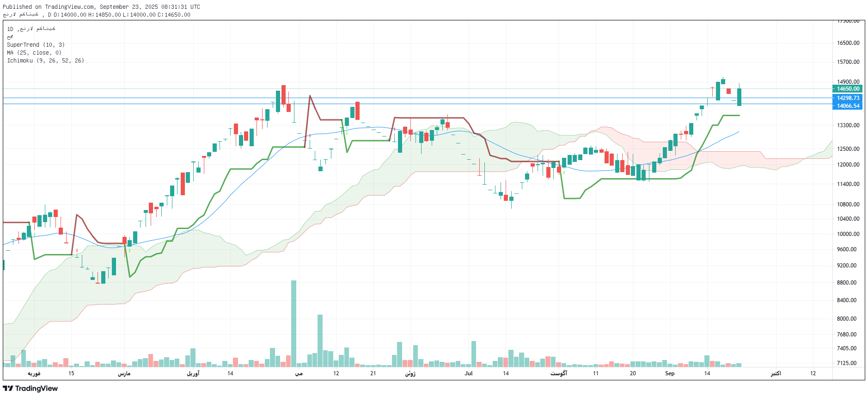This screenshot has width=868, height=397.
Task: Click the Sep label on time axis
Action: coord(669,373)
